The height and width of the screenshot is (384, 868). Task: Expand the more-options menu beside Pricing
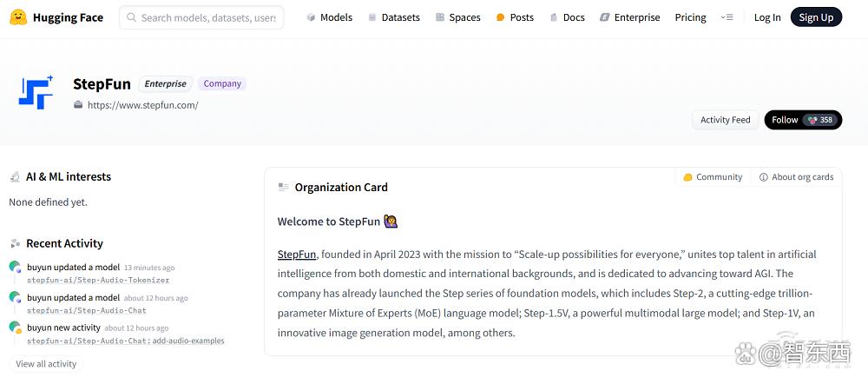727,17
